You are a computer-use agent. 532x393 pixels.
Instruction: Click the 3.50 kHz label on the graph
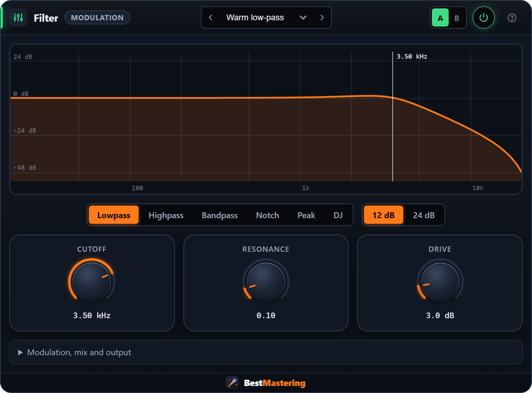pos(412,56)
